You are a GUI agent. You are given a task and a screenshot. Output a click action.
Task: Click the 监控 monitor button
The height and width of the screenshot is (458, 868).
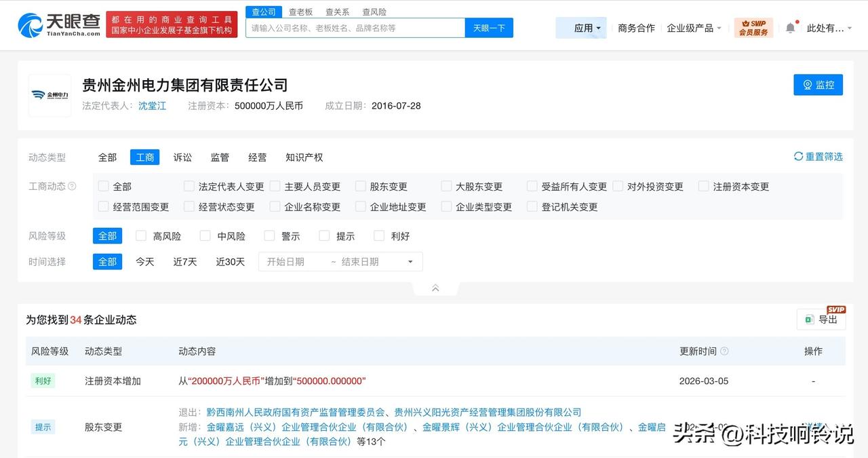818,85
